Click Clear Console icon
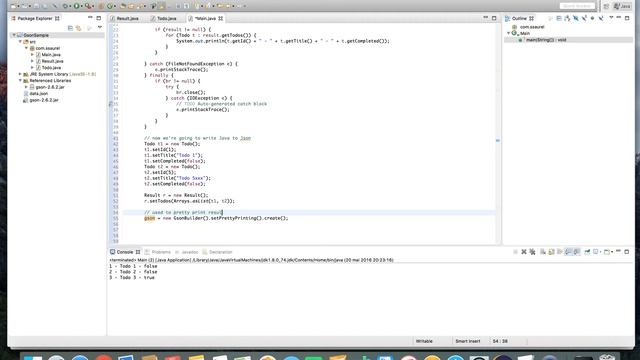 coord(543,252)
